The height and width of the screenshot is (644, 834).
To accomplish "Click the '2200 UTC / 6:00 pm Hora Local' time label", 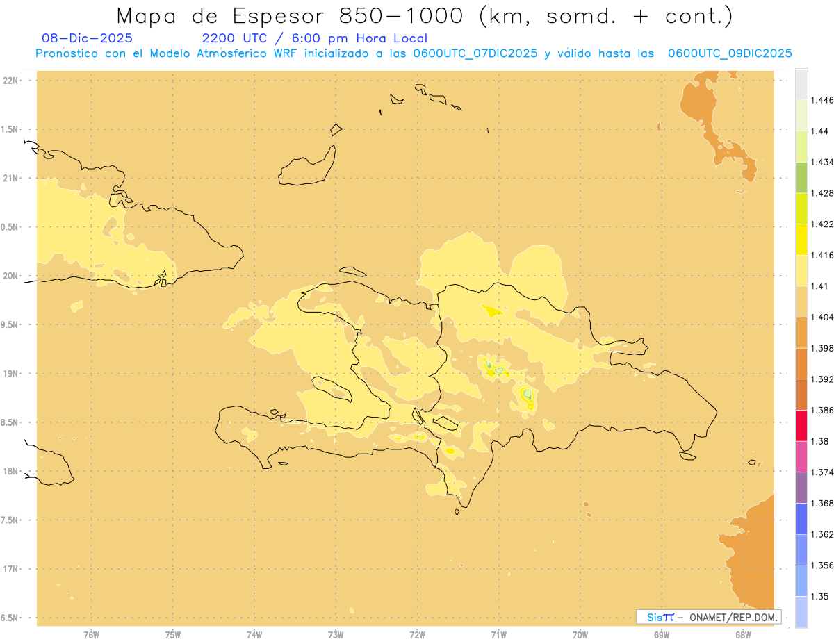I will (x=314, y=39).
